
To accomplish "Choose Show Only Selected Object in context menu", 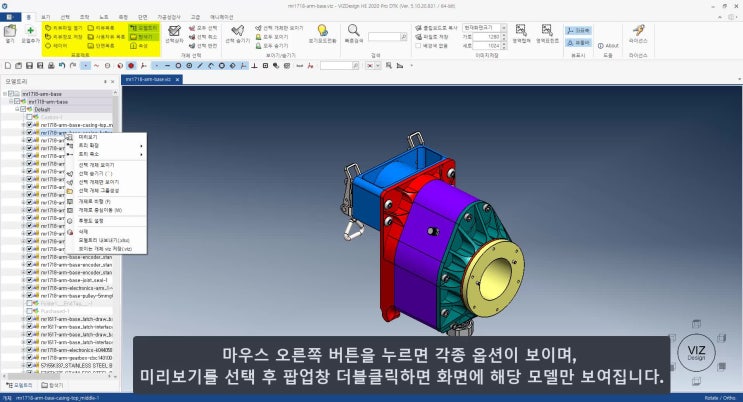I will pyautogui.click(x=99, y=182).
